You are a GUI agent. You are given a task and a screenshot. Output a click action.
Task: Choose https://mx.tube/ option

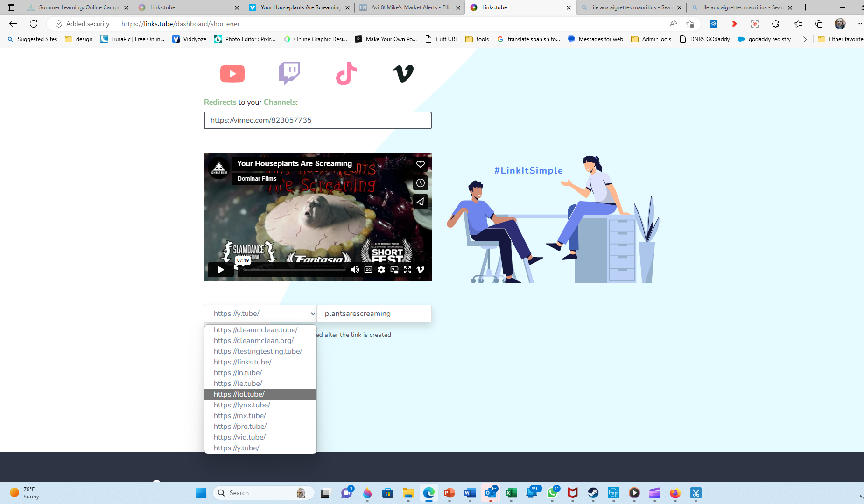(260, 416)
